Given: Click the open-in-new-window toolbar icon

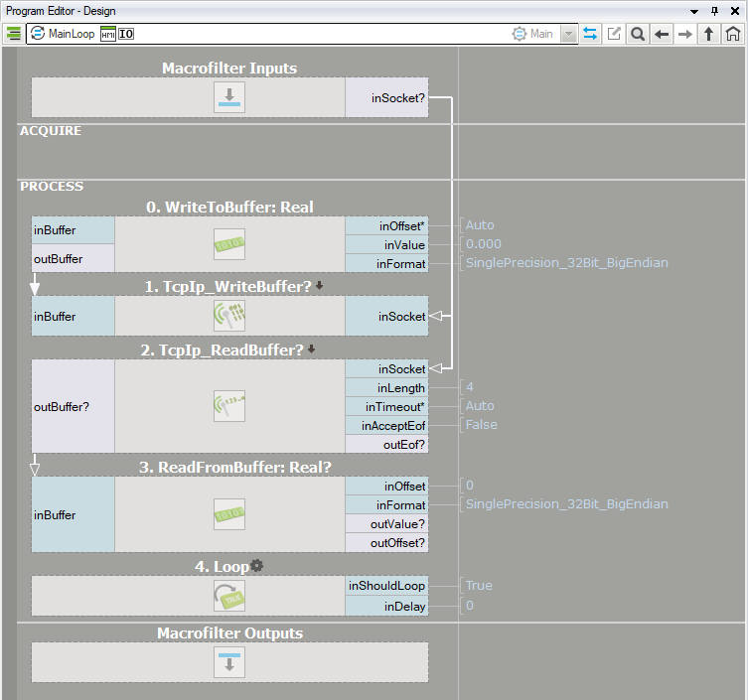Looking at the screenshot, I should [614, 34].
